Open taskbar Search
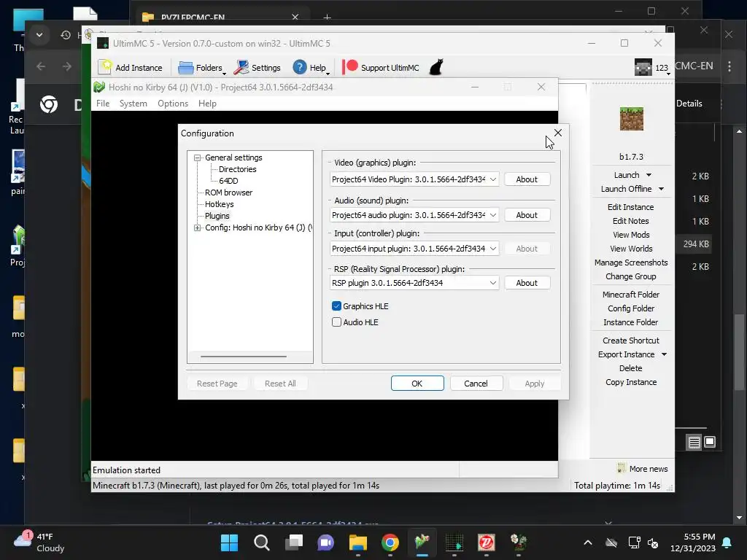The image size is (747, 560). pos(262,542)
